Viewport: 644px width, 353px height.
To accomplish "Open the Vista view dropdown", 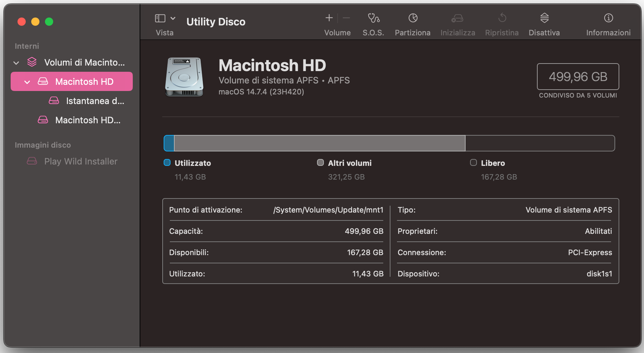I will coord(173,18).
